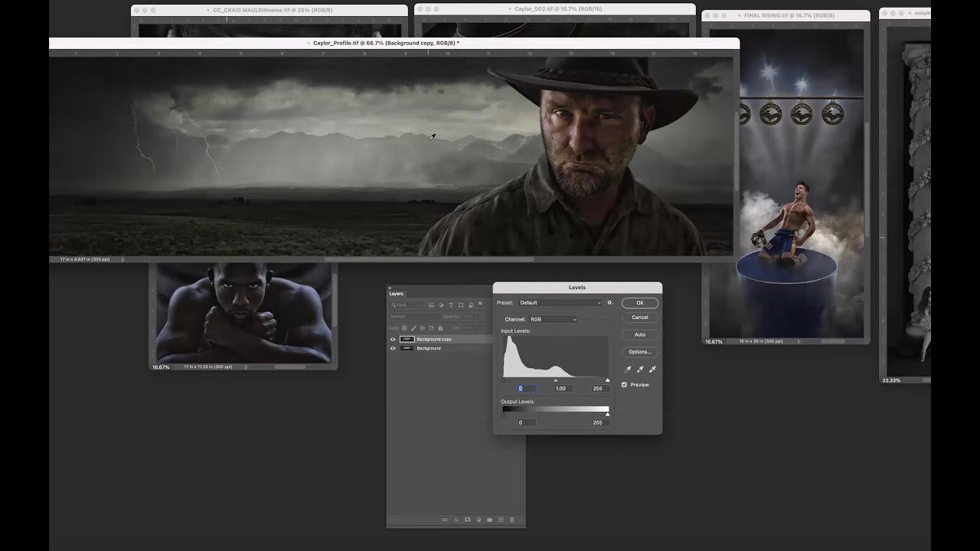Viewport: 980px width, 551px height.
Task: Click the Options... button in Levels
Action: (x=640, y=352)
